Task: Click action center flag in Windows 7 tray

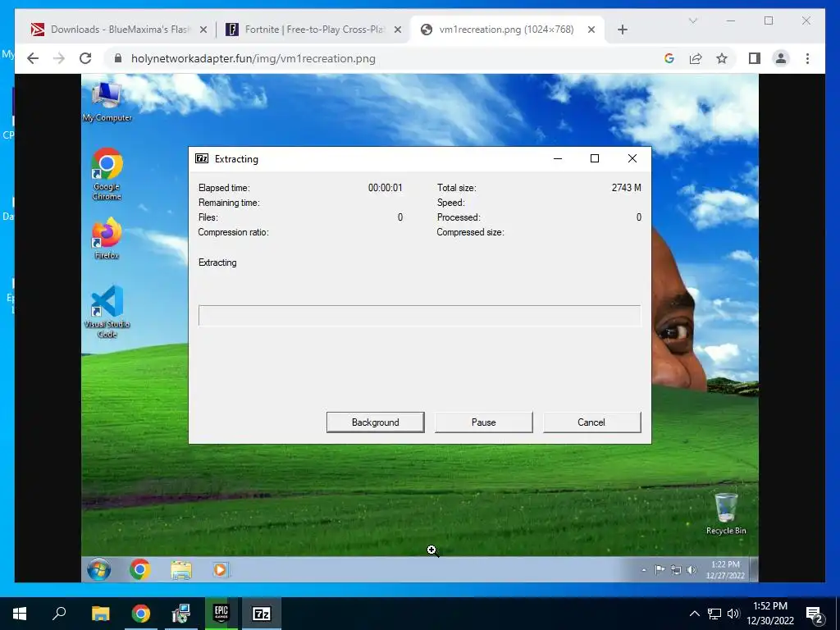Action: (660, 570)
